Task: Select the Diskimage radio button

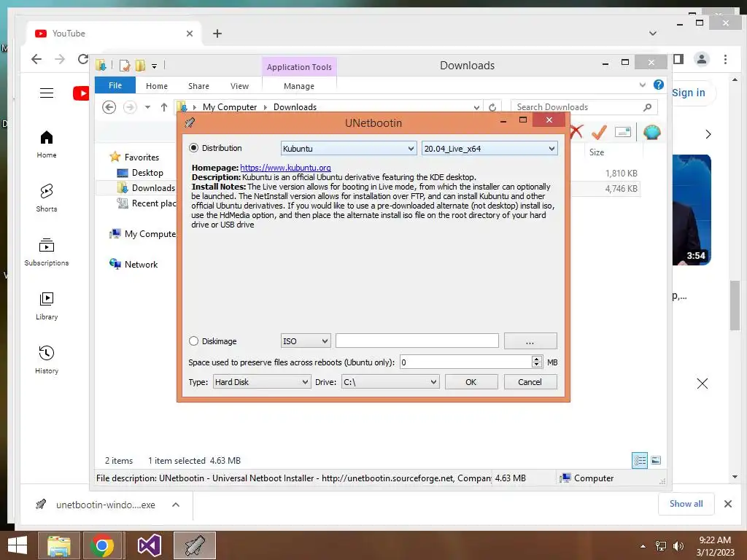Action: click(193, 341)
